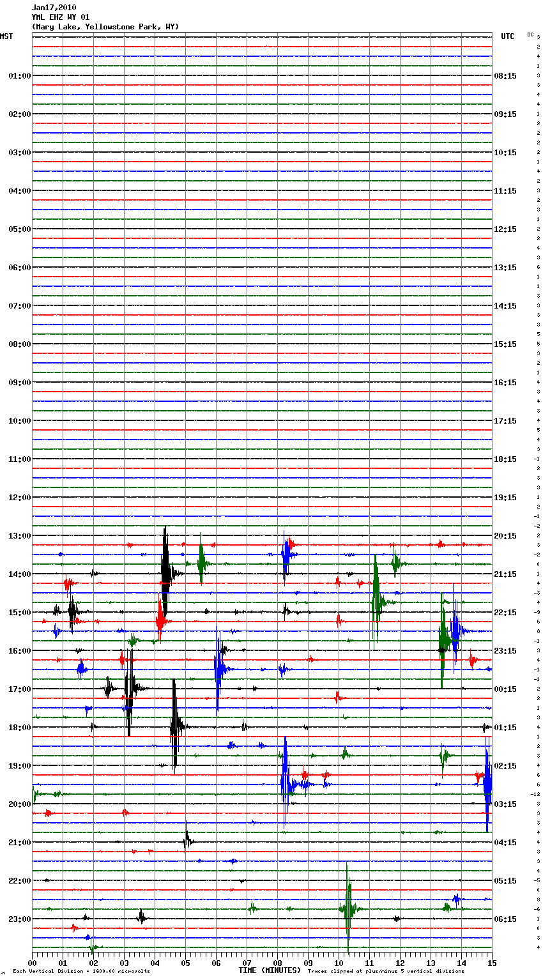The image size is (543, 980).
Task: Click the 04:15 UTC time label
Action: click(505, 843)
